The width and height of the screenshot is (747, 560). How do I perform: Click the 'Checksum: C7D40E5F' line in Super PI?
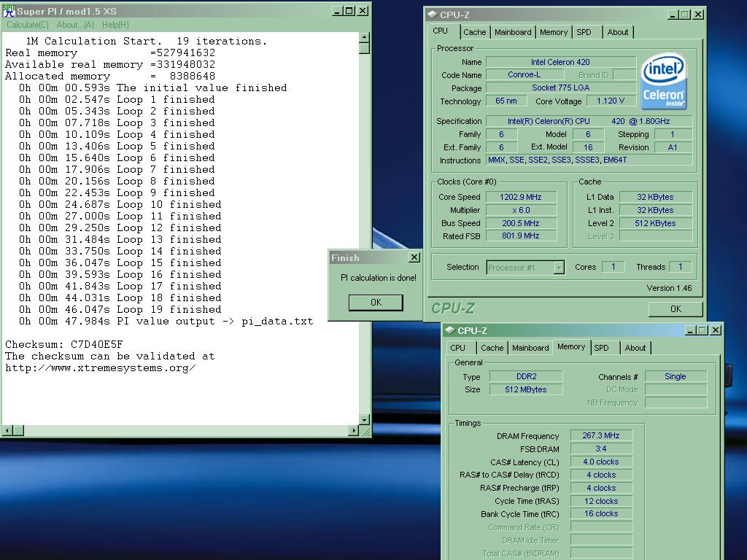coord(64,344)
